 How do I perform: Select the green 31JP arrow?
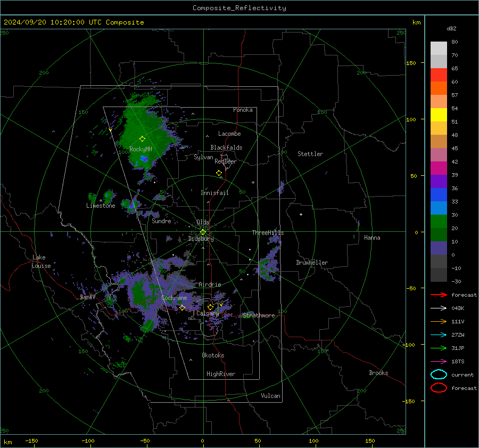pyautogui.click(x=439, y=348)
